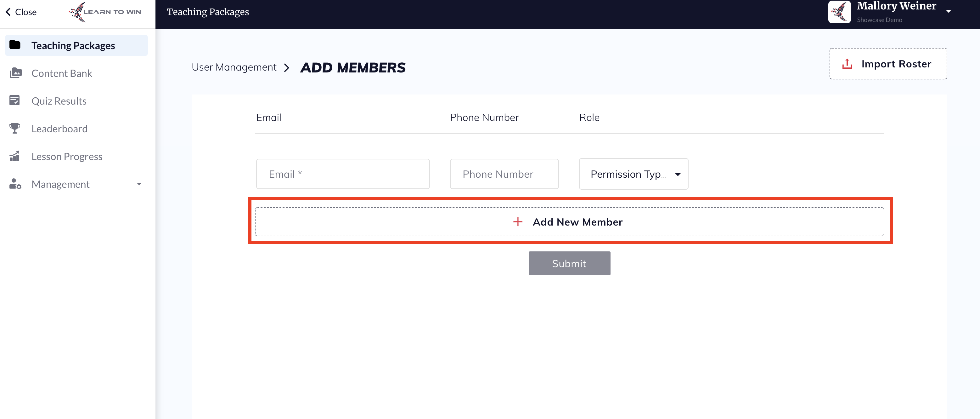Image resolution: width=980 pixels, height=419 pixels.
Task: Go back to User Management breadcrumb
Action: tap(234, 67)
